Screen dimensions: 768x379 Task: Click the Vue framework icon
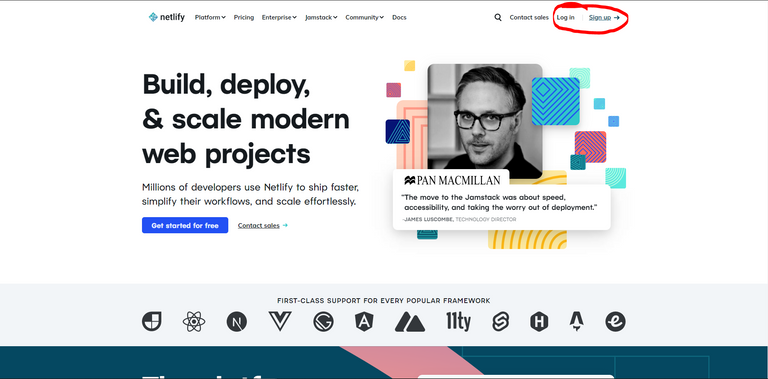(280, 321)
